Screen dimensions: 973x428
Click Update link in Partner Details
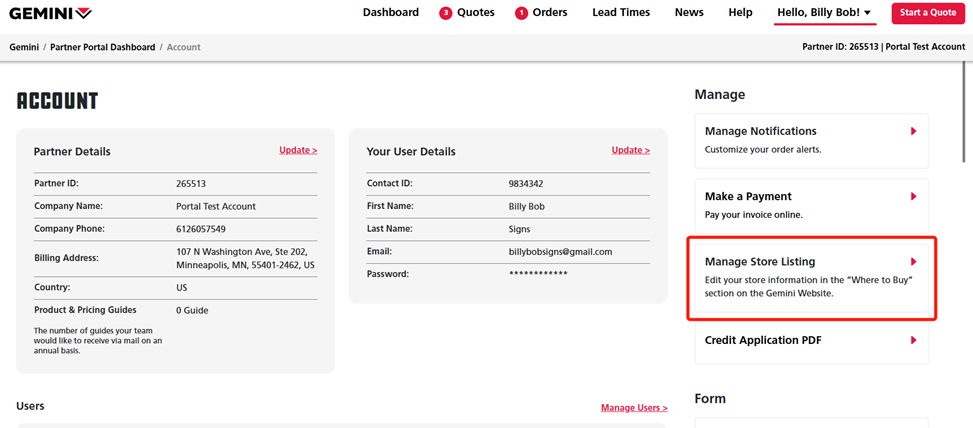pyautogui.click(x=298, y=150)
